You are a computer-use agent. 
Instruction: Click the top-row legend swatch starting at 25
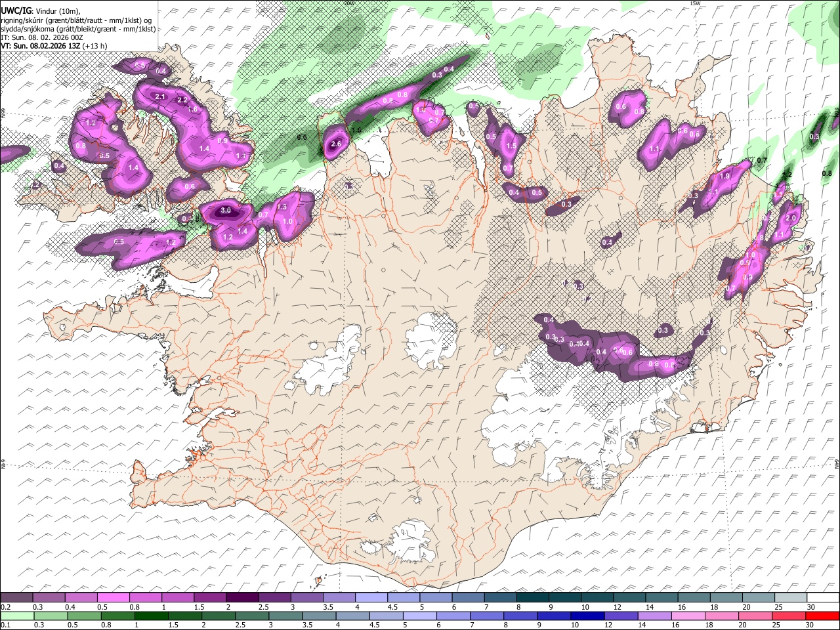[791, 597]
